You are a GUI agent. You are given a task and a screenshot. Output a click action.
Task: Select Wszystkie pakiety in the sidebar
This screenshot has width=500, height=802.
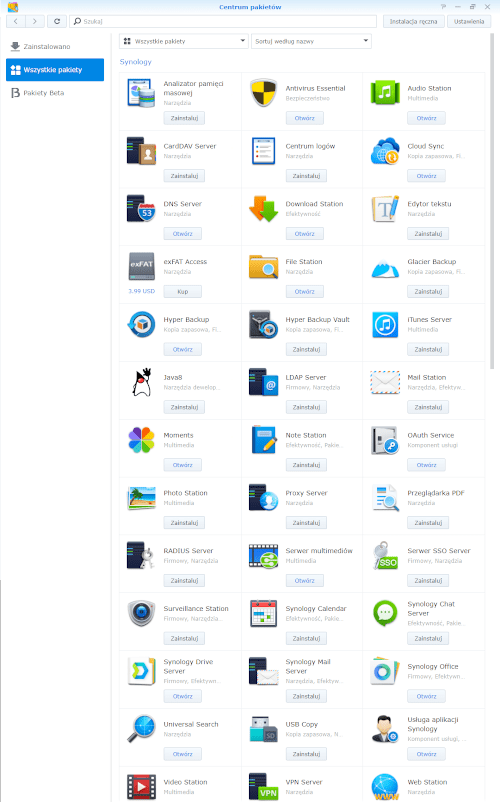click(x=55, y=70)
